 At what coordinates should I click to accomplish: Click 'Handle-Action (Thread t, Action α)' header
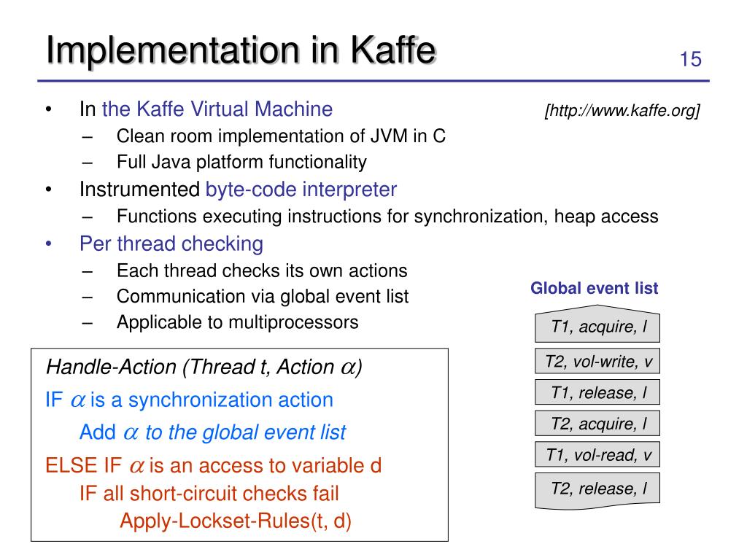coord(204,367)
